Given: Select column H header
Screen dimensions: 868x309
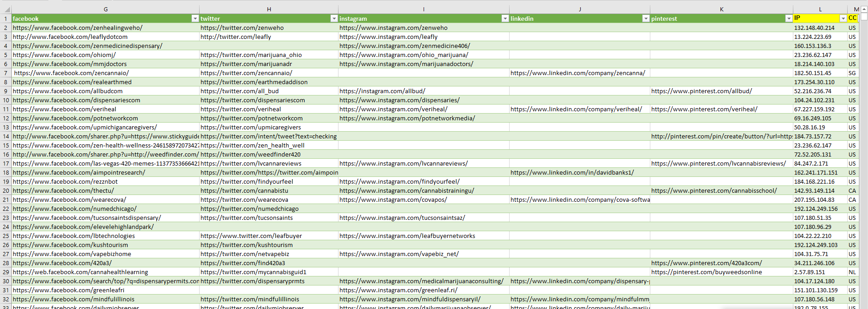Looking at the screenshot, I should [269, 9].
